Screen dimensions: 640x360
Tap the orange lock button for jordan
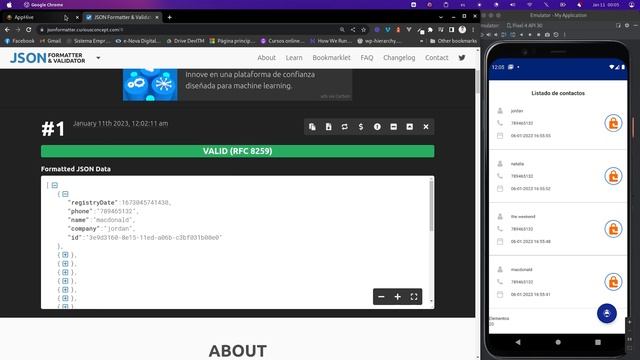[x=613, y=123]
